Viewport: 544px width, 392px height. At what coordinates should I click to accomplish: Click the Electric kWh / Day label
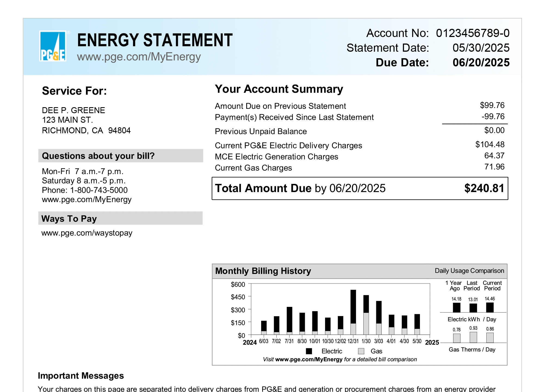tap(472, 319)
